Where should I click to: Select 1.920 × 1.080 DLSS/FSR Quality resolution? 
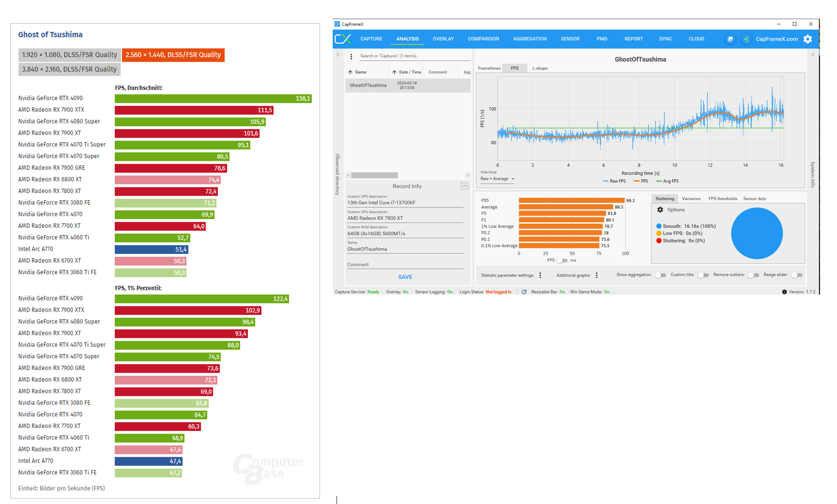coord(69,55)
